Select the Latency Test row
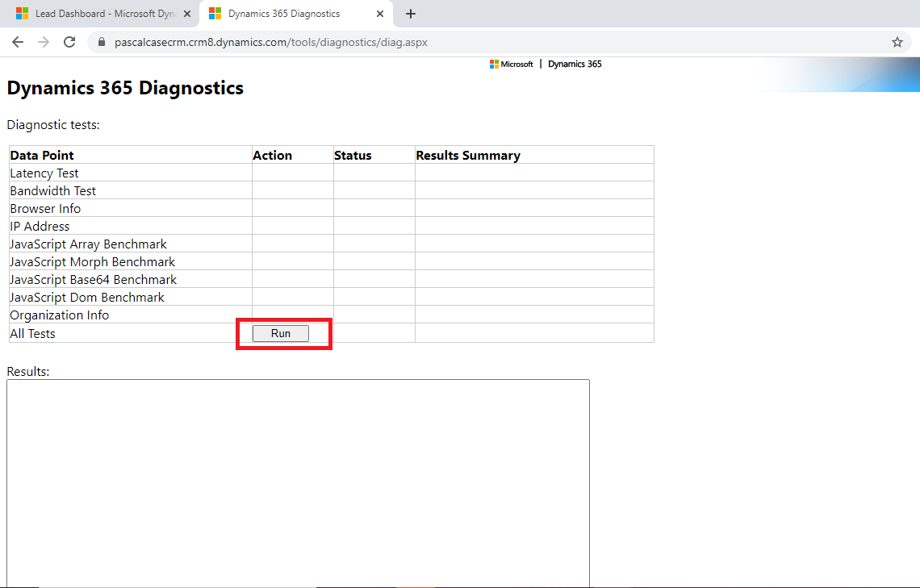The width and height of the screenshot is (920, 588). [44, 173]
